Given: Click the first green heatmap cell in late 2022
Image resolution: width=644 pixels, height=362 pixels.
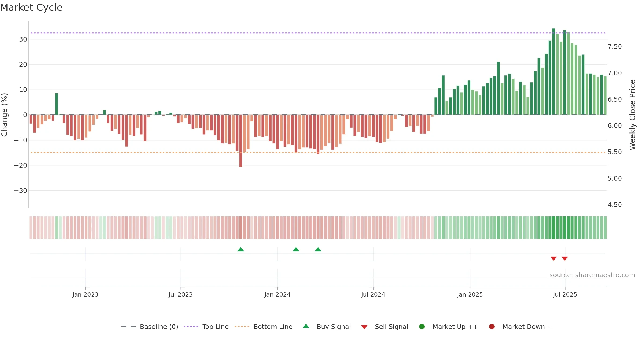Looking at the screenshot, I should (x=57, y=228).
